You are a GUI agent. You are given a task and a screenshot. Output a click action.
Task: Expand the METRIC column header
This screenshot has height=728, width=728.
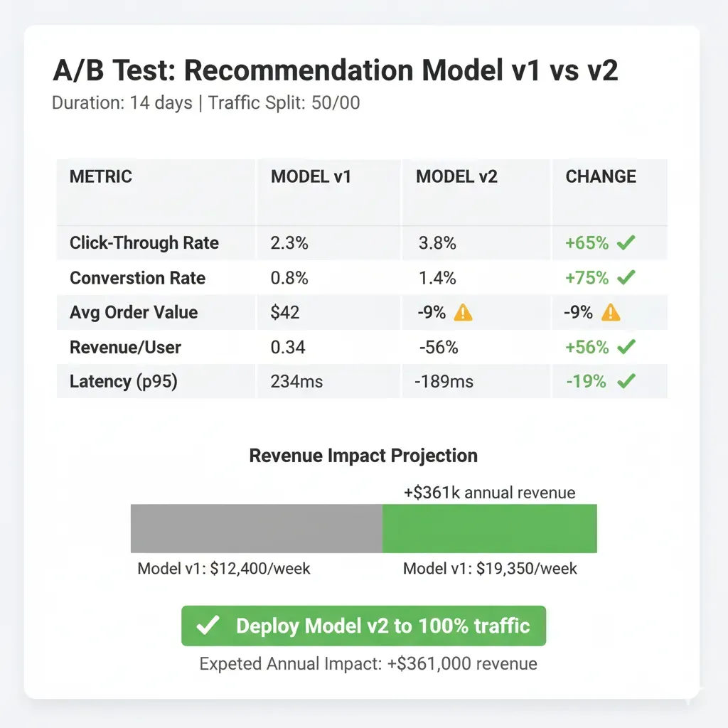pos(101,176)
